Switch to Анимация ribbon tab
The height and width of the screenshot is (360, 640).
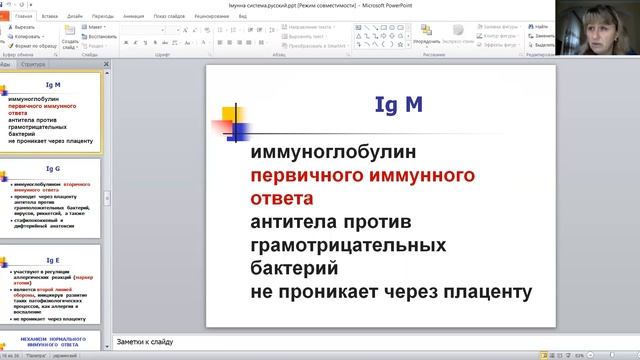[x=133, y=16]
